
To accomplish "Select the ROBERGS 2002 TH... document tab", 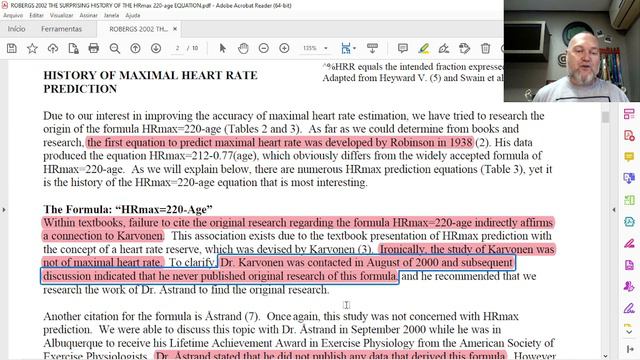I will 138,29.
